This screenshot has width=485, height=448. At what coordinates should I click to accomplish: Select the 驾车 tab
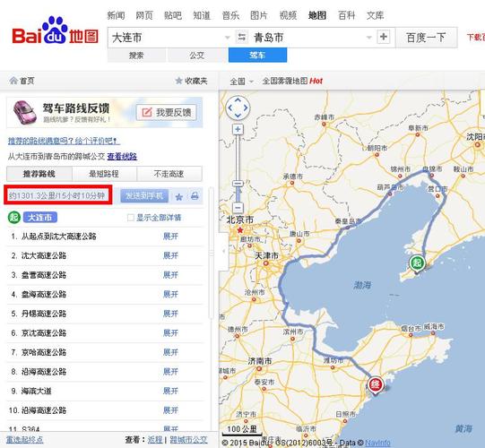[257, 55]
